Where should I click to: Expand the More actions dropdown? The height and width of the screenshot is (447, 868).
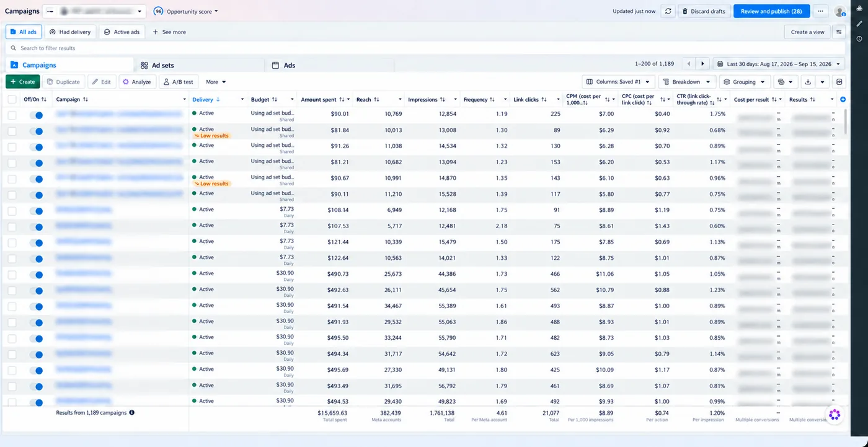click(x=216, y=82)
